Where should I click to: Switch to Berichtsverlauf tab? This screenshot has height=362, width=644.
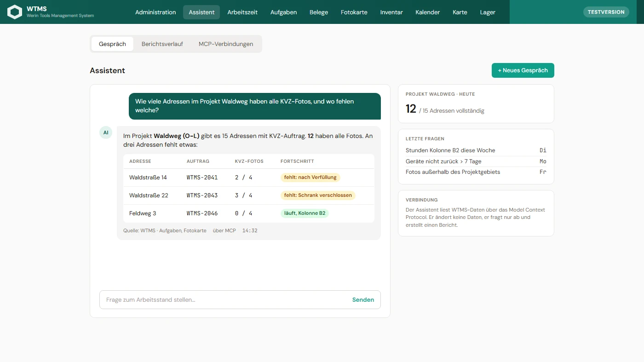pyautogui.click(x=162, y=44)
